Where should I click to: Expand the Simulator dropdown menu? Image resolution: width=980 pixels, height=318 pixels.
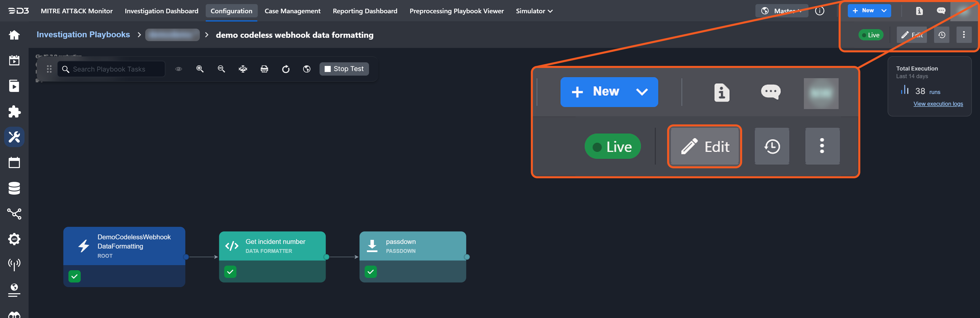[x=534, y=11]
